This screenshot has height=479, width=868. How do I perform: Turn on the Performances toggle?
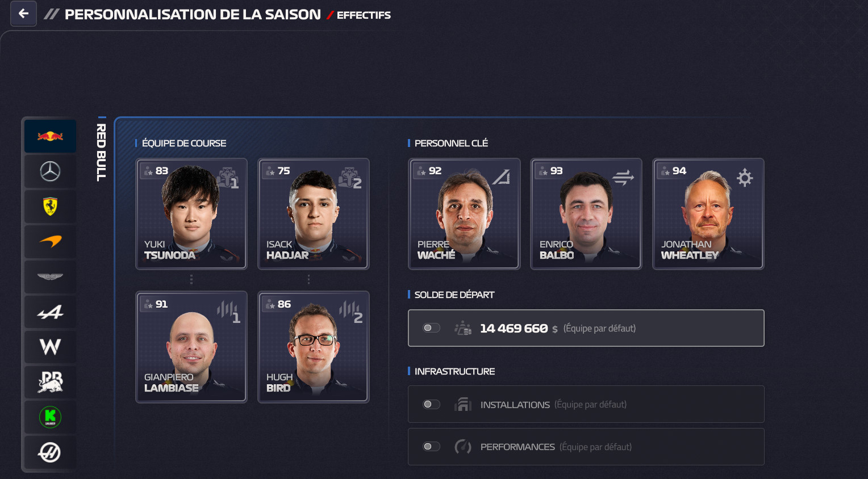pos(432,447)
